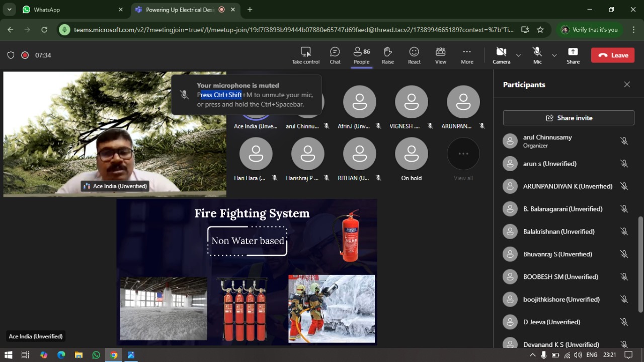The image size is (644, 362).
Task: Close the Participants panel
Action: point(627,85)
